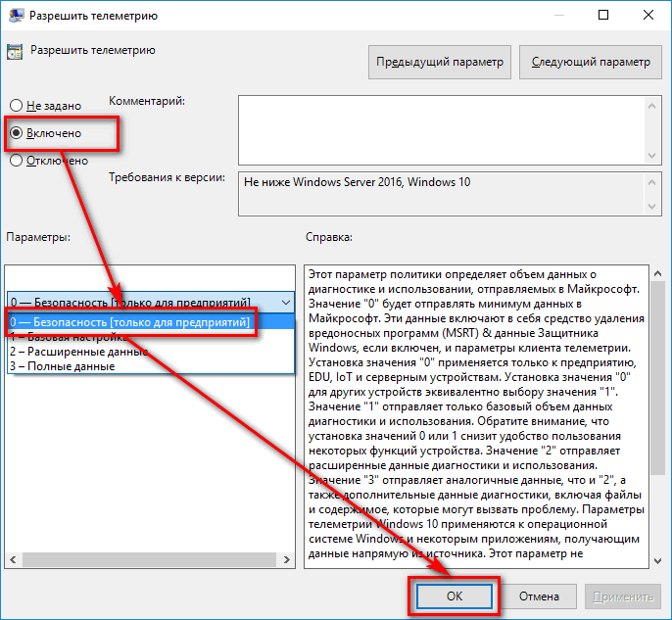
Task: Click the Параметры panel right scroll arrow
Action: click(286, 559)
